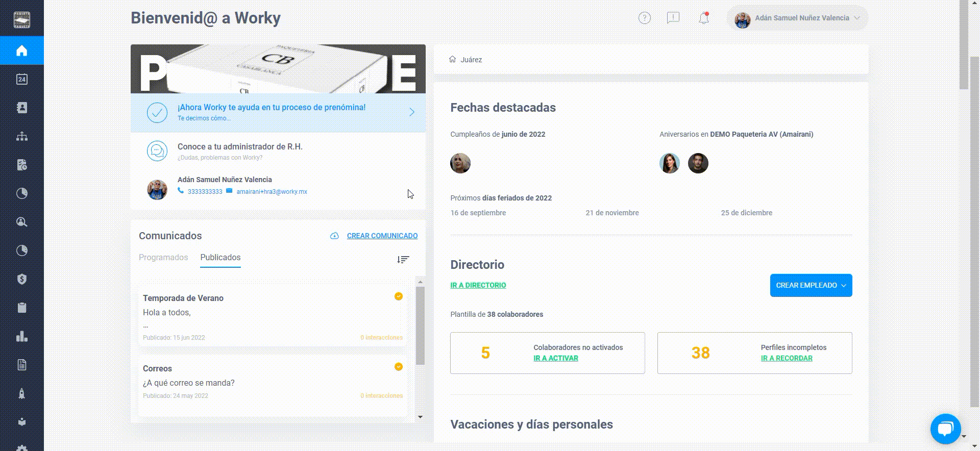Click the Juárez home location icon
980x451 pixels.
[x=452, y=59]
